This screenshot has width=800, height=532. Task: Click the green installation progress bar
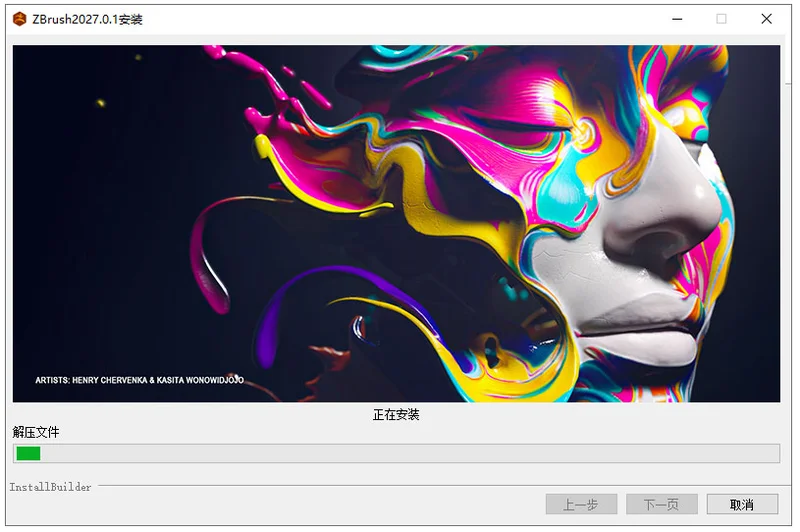tap(396, 453)
